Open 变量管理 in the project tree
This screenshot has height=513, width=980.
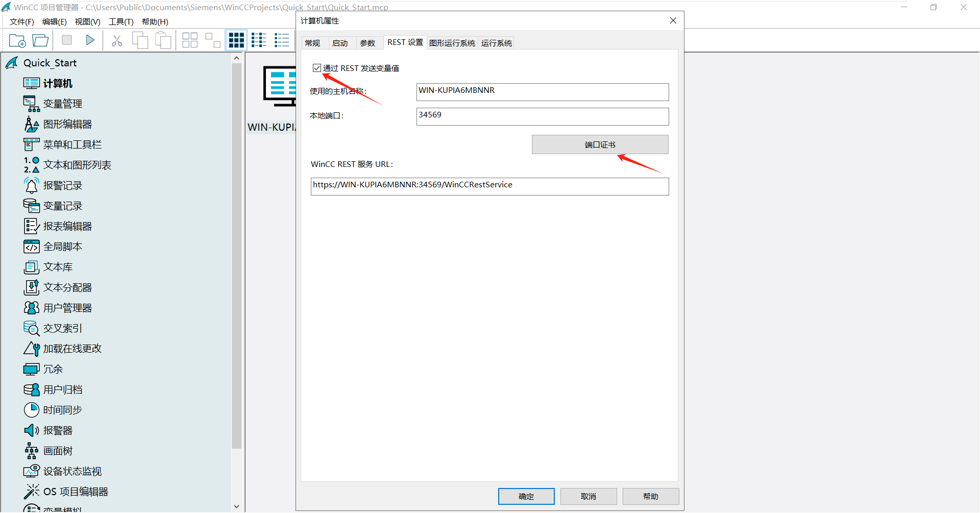tap(53, 104)
